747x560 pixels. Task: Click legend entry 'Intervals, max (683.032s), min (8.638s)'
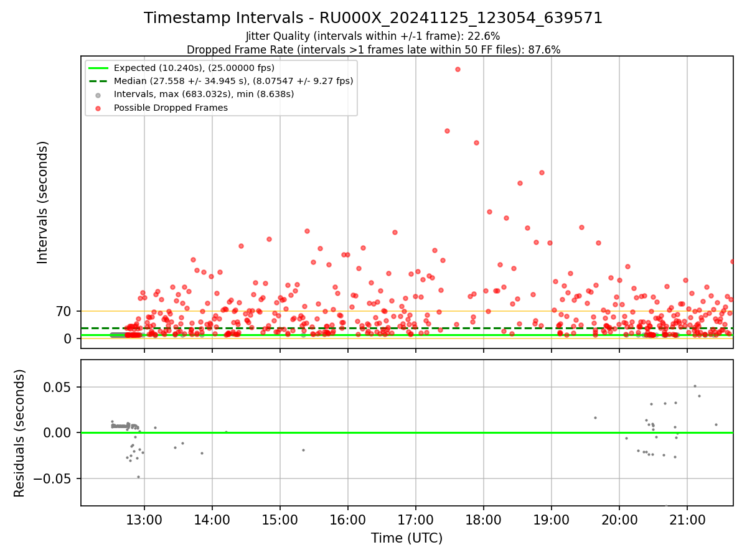204,94
